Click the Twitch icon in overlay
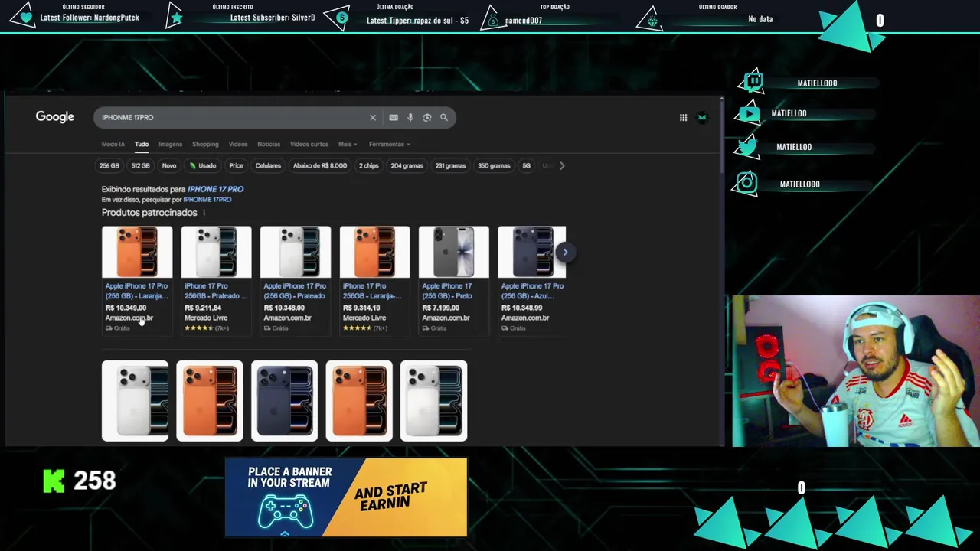The width and height of the screenshot is (980, 551). tap(753, 81)
